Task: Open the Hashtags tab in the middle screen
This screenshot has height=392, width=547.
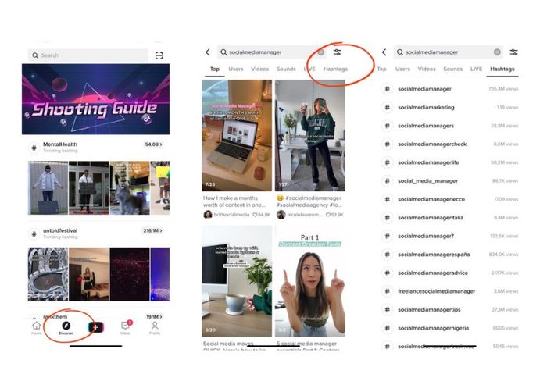Action: pos(335,69)
